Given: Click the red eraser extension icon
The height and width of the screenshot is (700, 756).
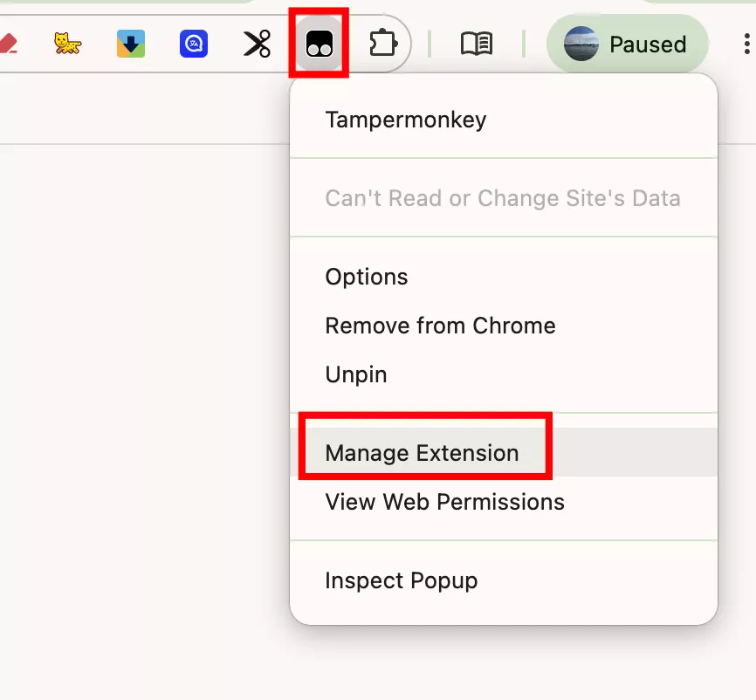Looking at the screenshot, I should click(9, 44).
